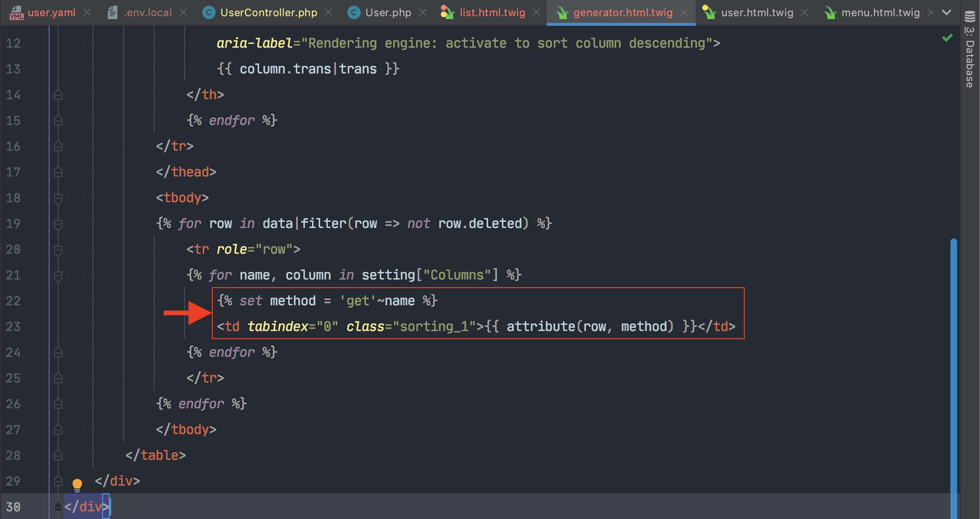Switch to the user.yaml tab
The width and height of the screenshot is (980, 519).
pos(51,13)
